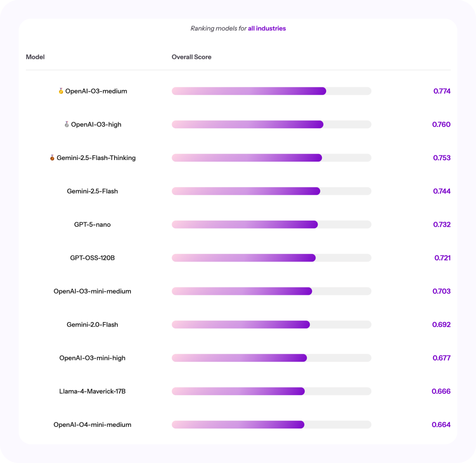Screen dimensions: 476x463
Task: Select the OpenAI-O3-mini-high model name
Action: pos(92,358)
